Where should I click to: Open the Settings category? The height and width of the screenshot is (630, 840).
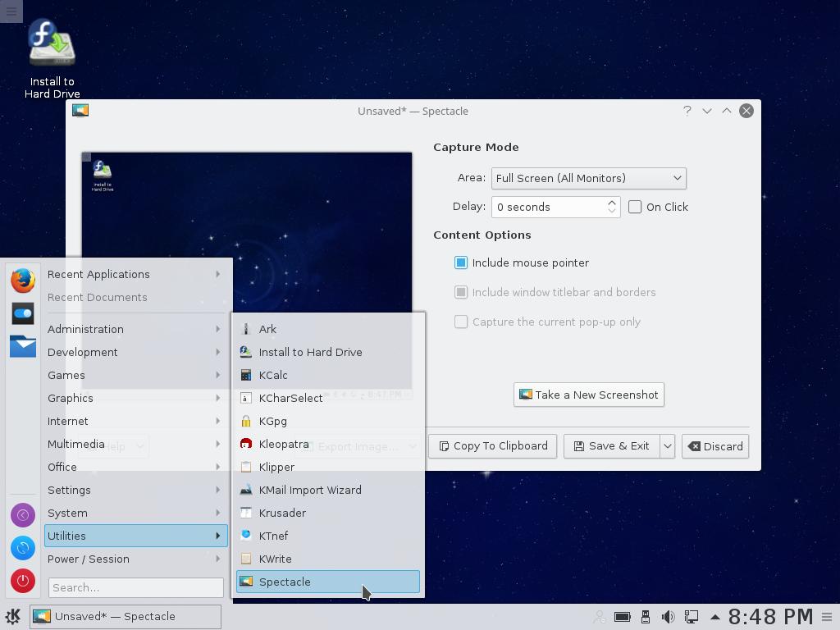(135, 490)
